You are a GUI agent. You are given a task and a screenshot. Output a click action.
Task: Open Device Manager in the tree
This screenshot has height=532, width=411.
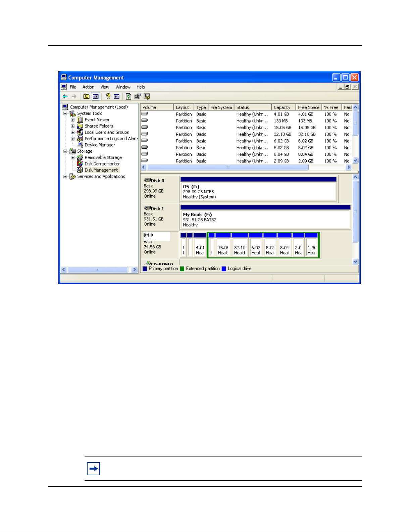(100, 145)
